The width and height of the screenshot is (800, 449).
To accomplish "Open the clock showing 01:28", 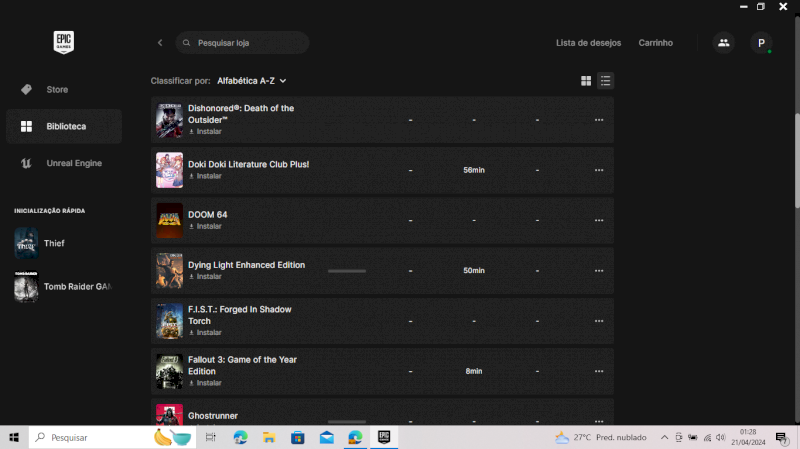I will [x=748, y=437].
